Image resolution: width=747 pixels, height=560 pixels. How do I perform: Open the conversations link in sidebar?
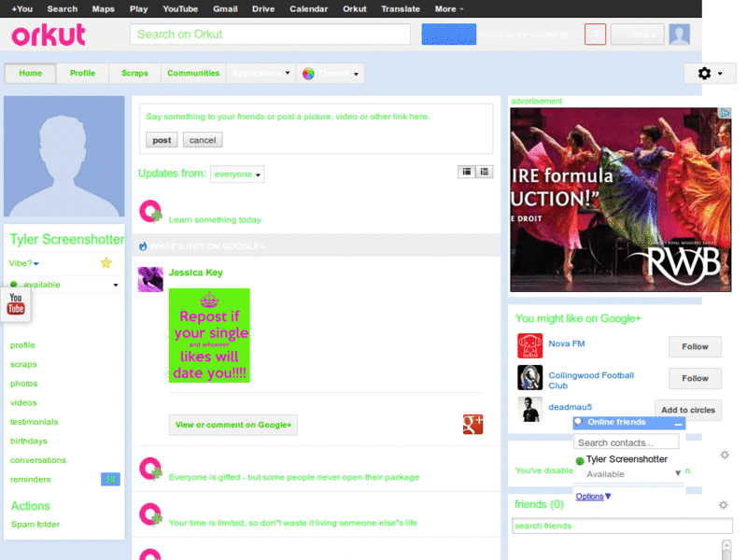[38, 460]
